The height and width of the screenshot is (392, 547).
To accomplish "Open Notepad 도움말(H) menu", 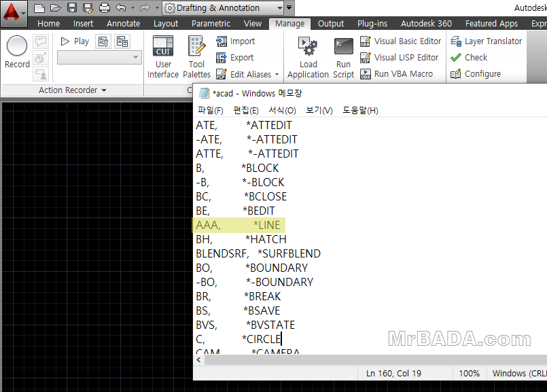I will (360, 111).
